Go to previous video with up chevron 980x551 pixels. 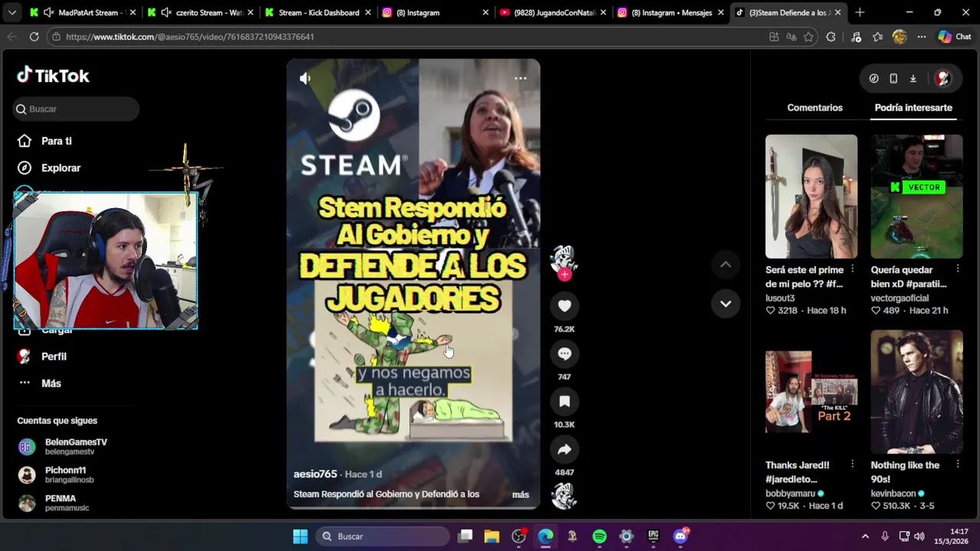(x=726, y=265)
